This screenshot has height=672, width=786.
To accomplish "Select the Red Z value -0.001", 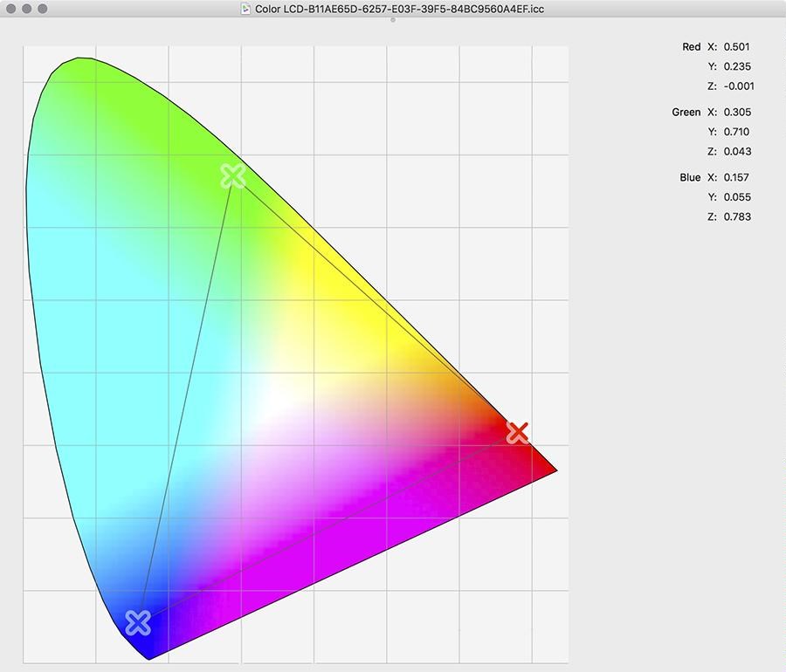I will [x=739, y=86].
